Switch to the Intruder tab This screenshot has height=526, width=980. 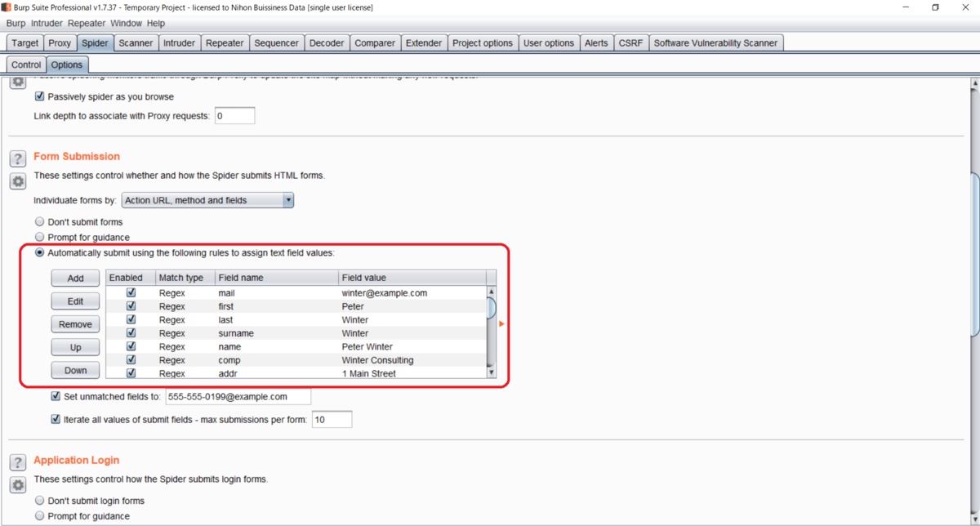(x=179, y=43)
